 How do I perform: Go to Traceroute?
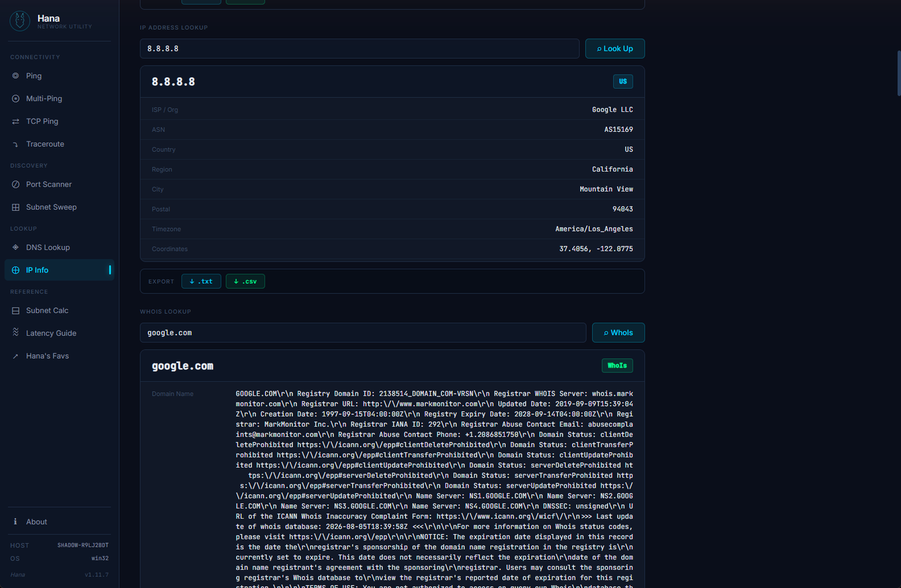tap(59, 144)
